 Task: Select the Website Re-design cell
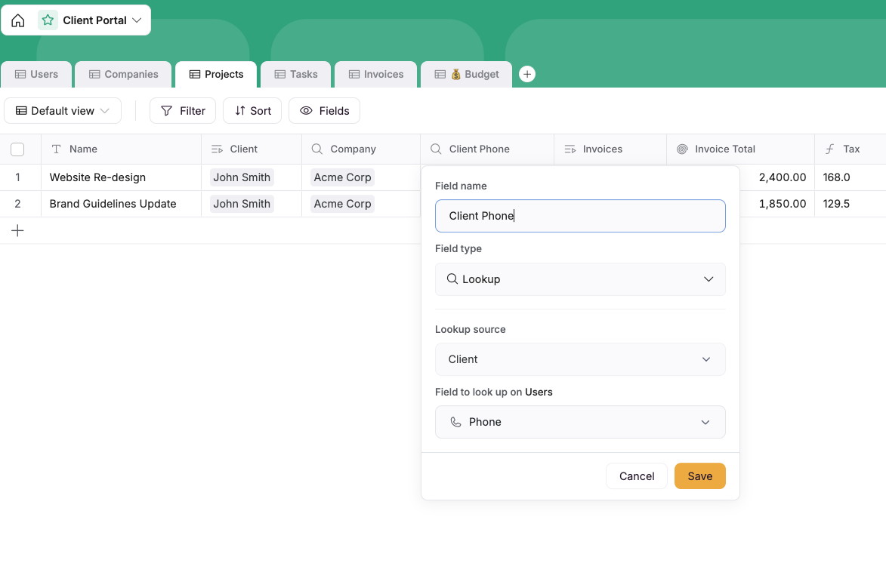[x=121, y=177]
